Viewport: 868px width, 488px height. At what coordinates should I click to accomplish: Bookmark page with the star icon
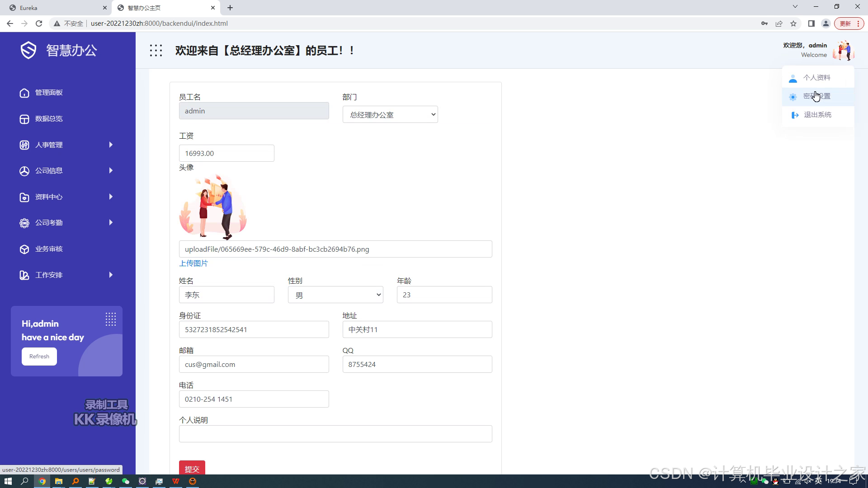793,23
